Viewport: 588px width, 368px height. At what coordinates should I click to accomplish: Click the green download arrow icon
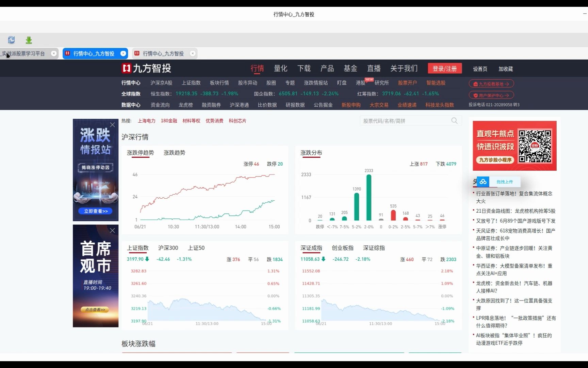point(29,40)
